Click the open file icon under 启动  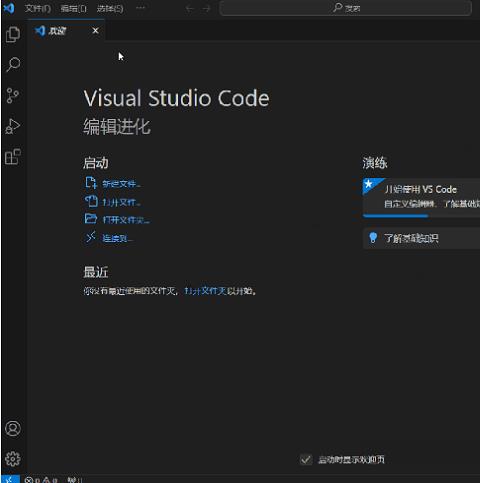pos(91,201)
